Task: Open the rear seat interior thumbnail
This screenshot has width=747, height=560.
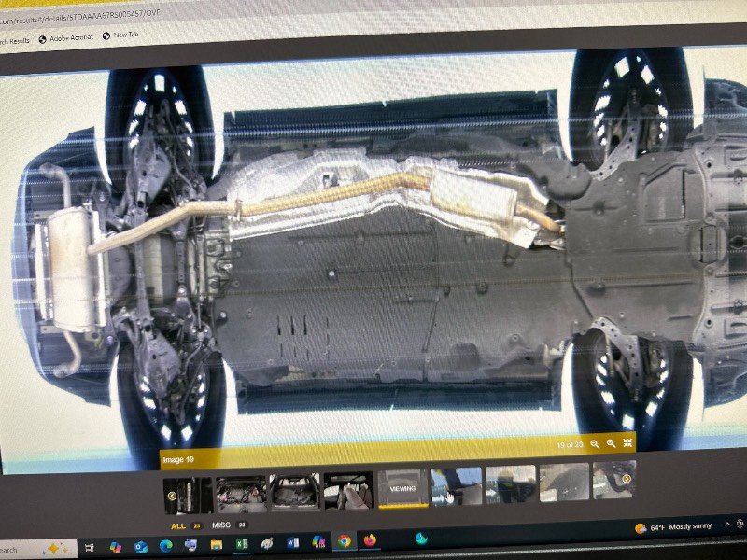Action: (x=348, y=489)
